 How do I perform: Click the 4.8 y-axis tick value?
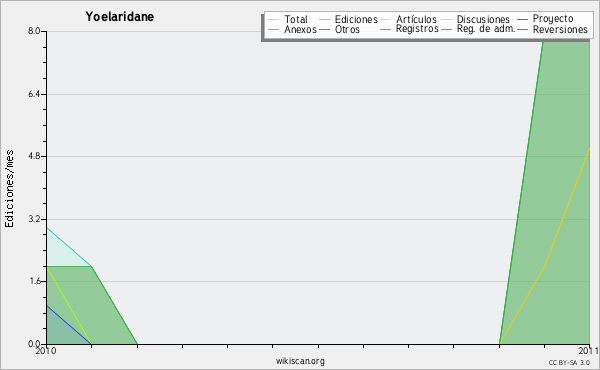coord(34,156)
